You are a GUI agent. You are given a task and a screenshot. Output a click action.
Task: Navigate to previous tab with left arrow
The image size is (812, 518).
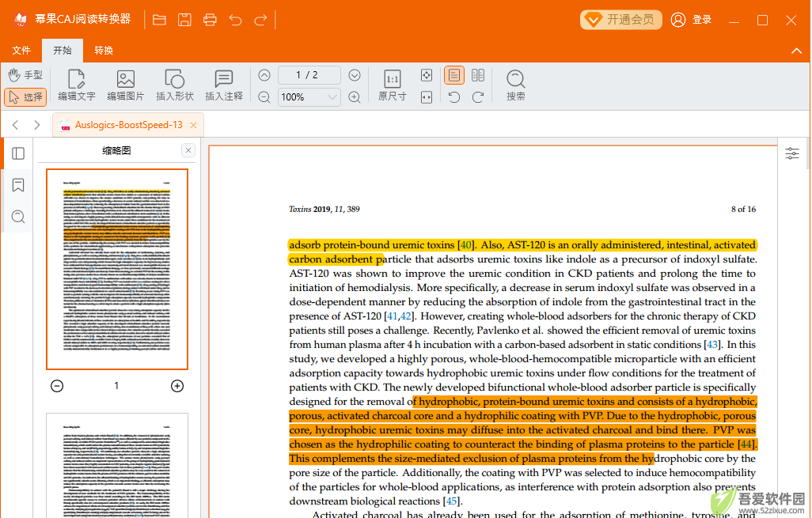[16, 125]
